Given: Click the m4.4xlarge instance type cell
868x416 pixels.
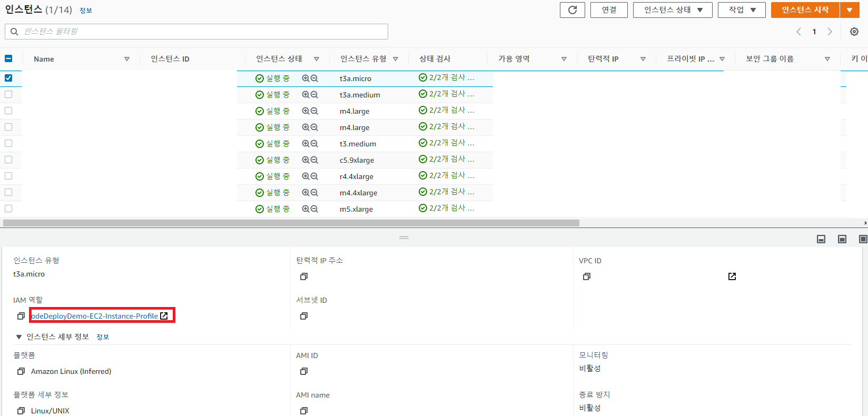Looking at the screenshot, I should tap(359, 193).
